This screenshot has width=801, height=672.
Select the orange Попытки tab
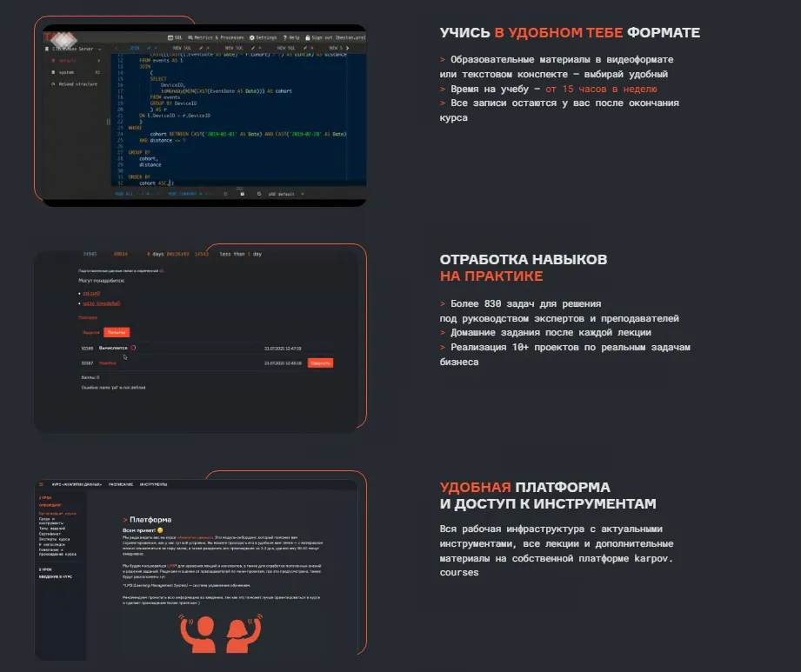[x=117, y=332]
